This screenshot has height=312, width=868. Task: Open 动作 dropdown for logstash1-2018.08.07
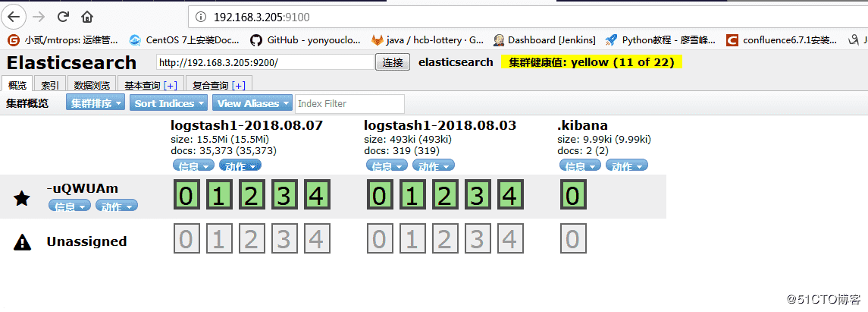pyautogui.click(x=240, y=165)
